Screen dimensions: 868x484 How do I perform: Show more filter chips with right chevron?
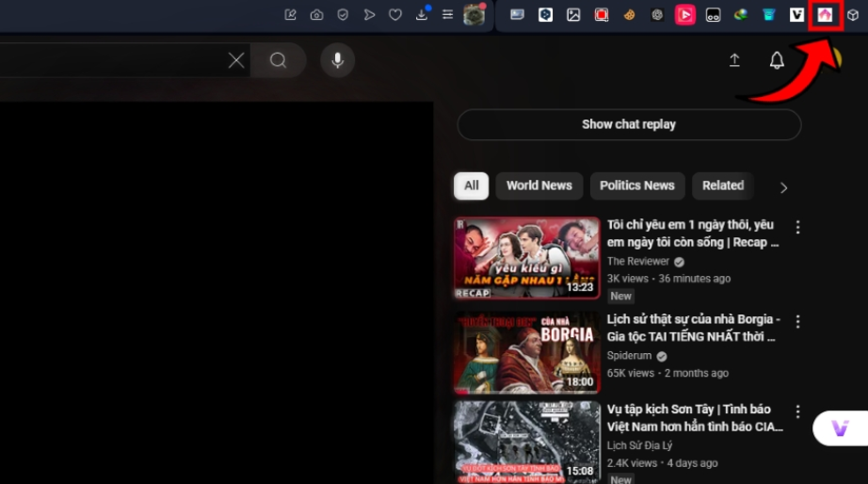(783, 188)
